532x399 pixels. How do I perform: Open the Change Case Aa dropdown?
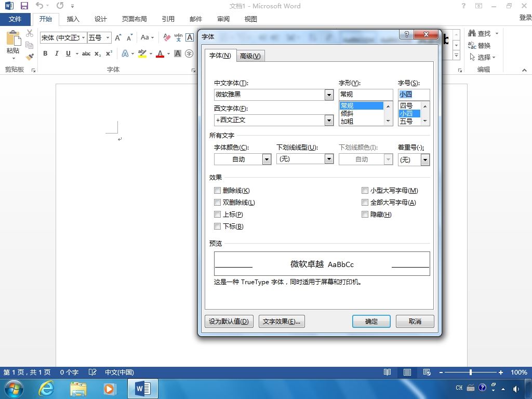[147, 37]
